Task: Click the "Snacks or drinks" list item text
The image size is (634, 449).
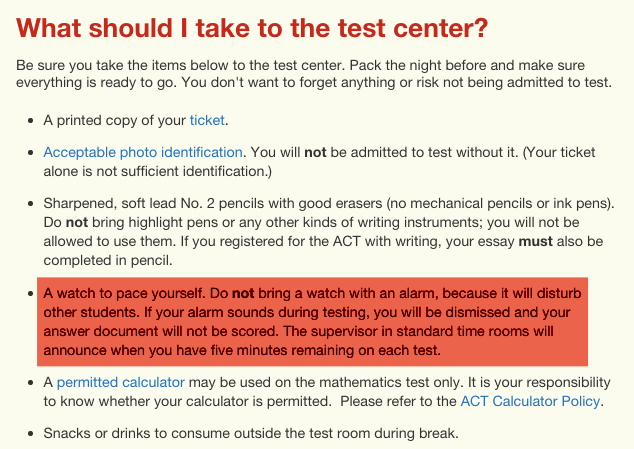Action: (x=250, y=434)
